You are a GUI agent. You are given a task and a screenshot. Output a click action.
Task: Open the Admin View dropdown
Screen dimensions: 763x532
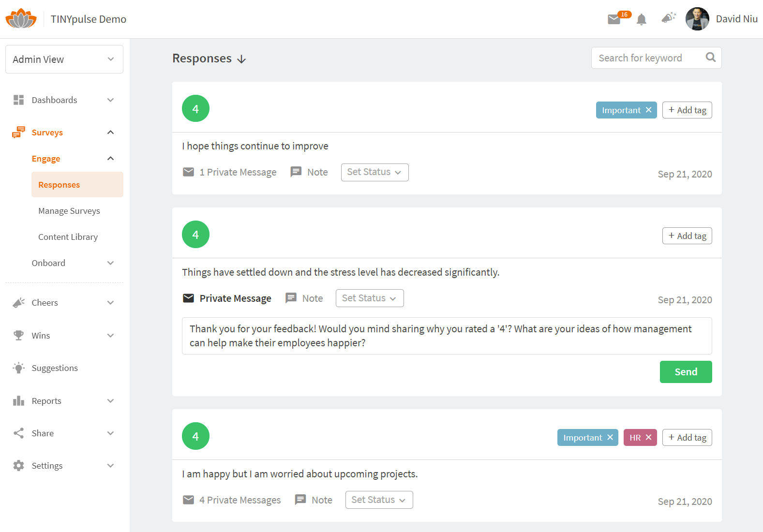64,59
